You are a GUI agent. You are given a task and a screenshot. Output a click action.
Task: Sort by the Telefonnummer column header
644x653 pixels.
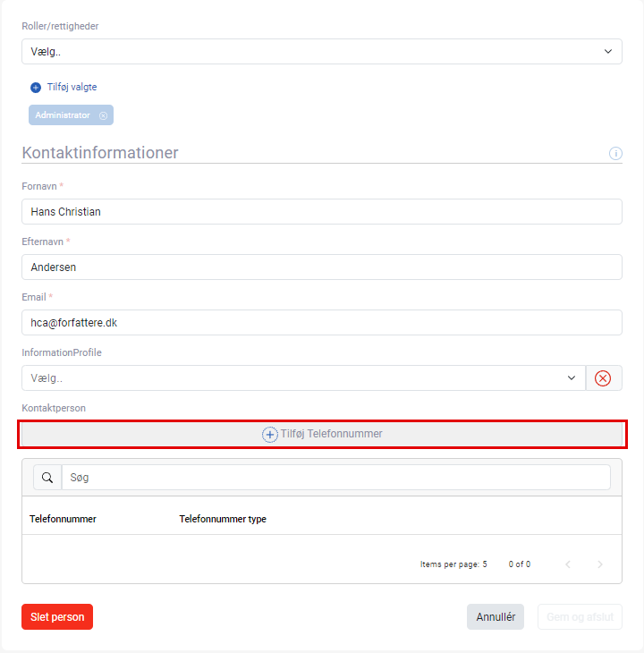tap(63, 519)
